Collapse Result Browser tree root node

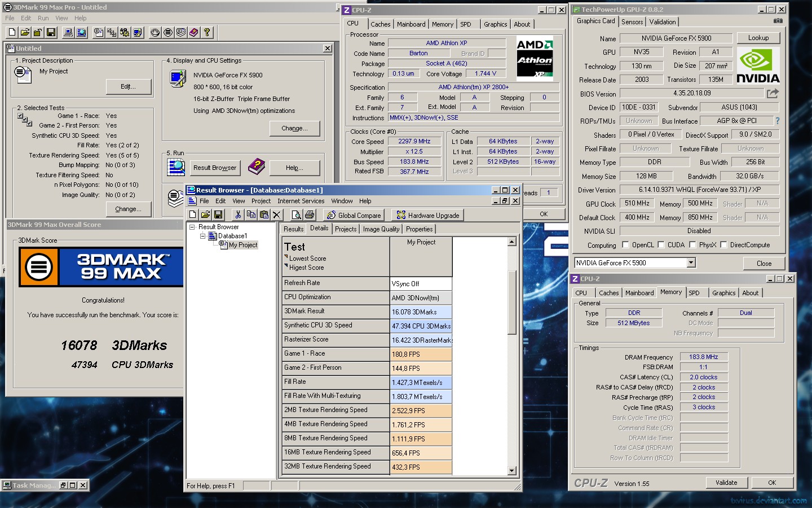(192, 227)
